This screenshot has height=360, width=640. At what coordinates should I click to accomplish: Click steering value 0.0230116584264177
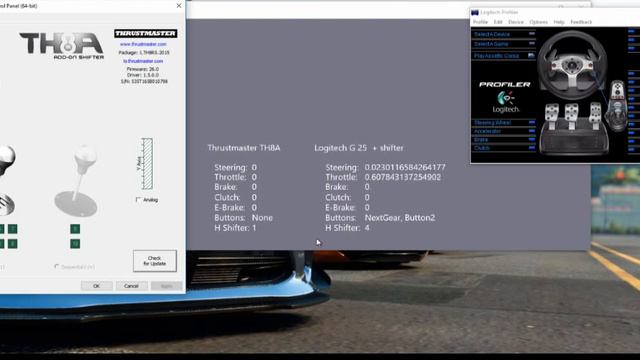[405, 167]
